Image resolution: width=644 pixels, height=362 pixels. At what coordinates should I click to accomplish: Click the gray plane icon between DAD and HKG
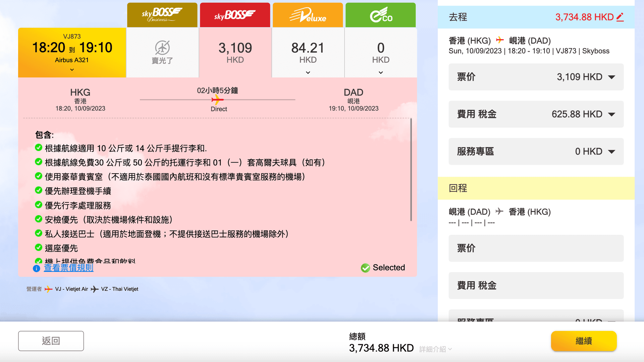point(499,211)
